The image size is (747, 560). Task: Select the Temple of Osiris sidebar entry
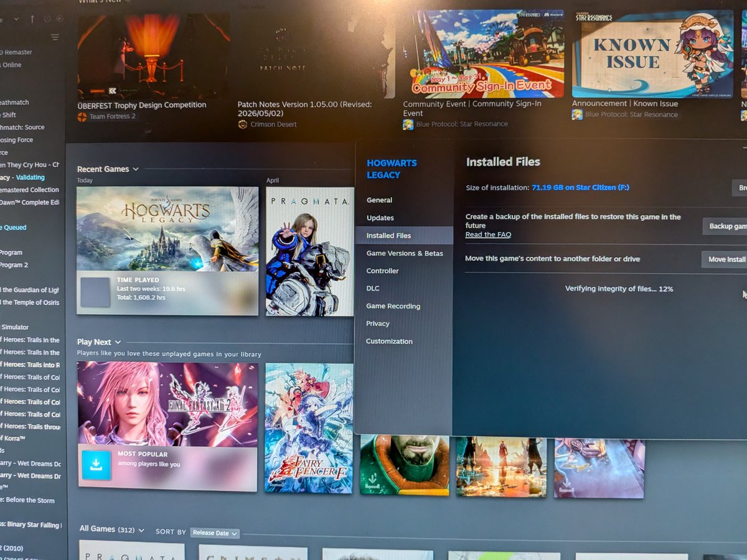pyautogui.click(x=30, y=302)
